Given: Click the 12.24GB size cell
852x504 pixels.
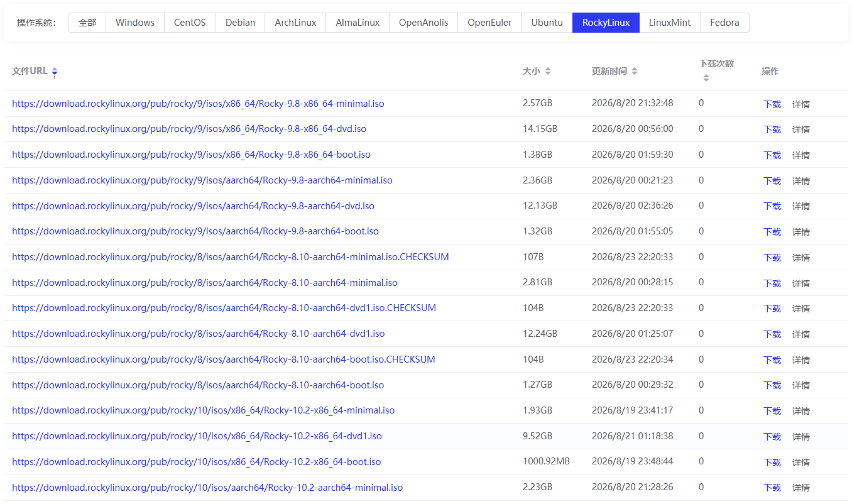Looking at the screenshot, I should tap(540, 333).
